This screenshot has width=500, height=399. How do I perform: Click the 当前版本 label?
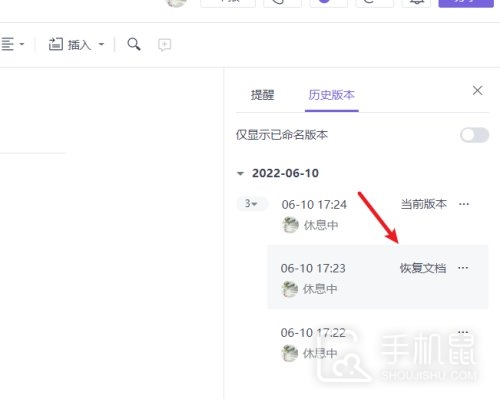pos(424,204)
